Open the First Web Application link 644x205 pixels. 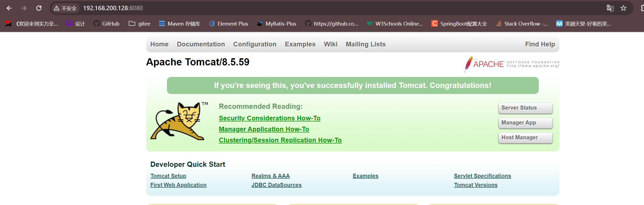pyautogui.click(x=178, y=185)
